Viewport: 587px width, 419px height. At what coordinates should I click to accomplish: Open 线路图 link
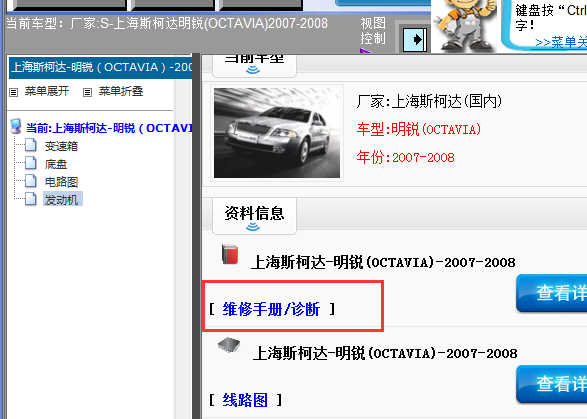(x=245, y=400)
